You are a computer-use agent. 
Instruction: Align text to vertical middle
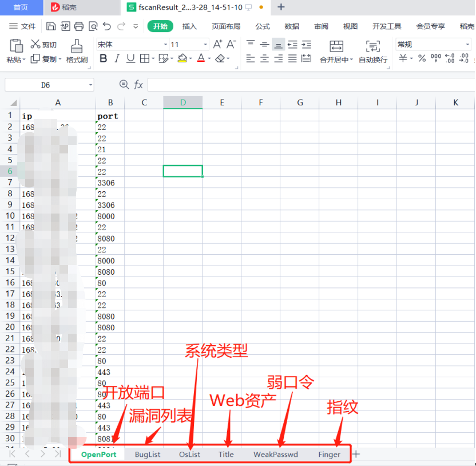tap(264, 45)
